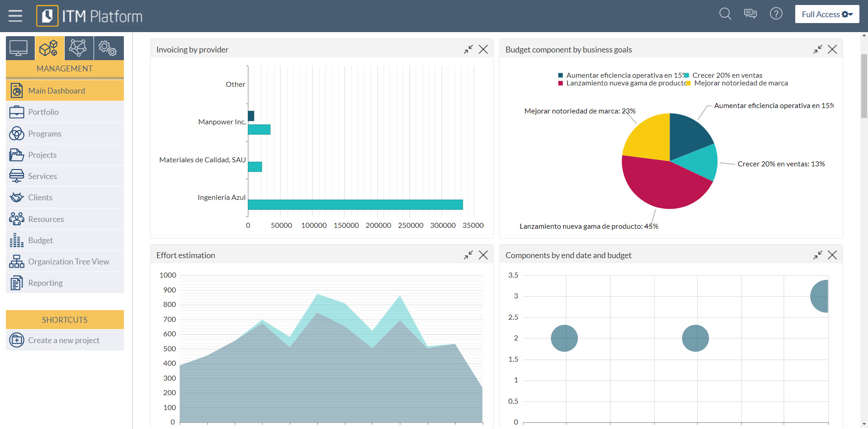
Task: Select the network diagram module icon
Action: [x=78, y=48]
